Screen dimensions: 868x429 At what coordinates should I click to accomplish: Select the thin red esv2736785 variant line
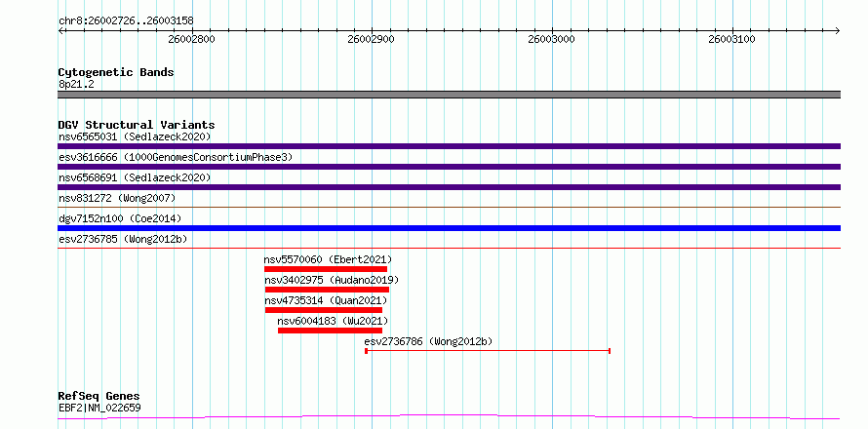pos(449,248)
